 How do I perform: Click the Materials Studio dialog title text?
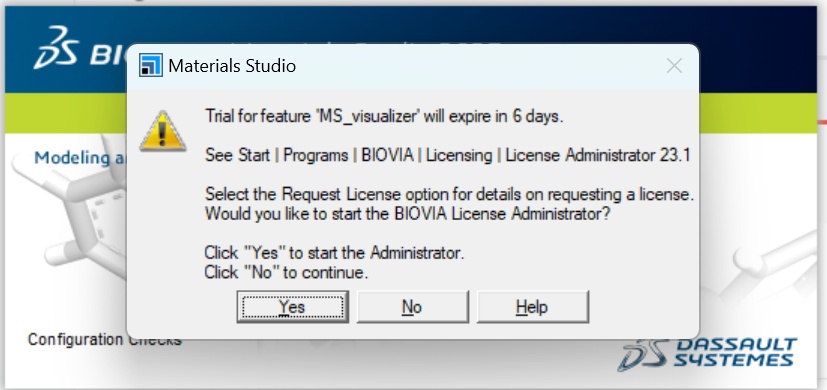pos(232,66)
